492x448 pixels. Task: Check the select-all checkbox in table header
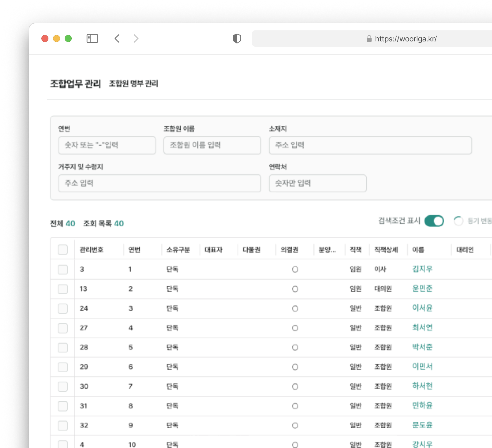tap(63, 250)
